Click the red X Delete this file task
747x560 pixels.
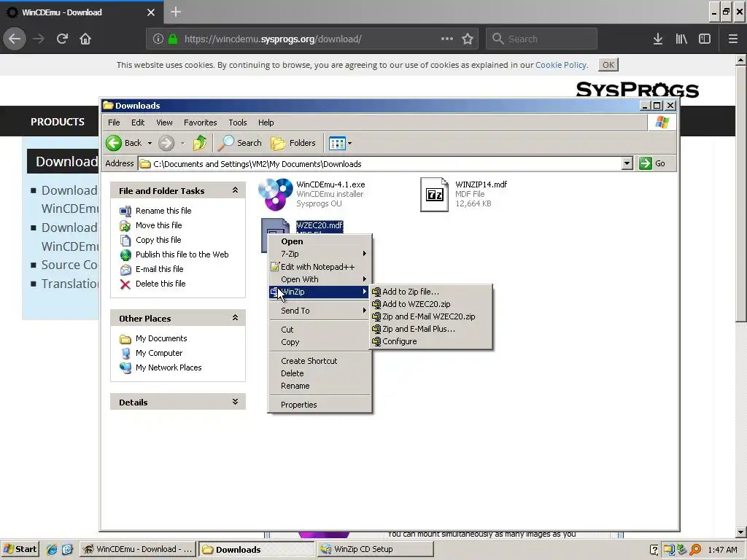pos(125,284)
